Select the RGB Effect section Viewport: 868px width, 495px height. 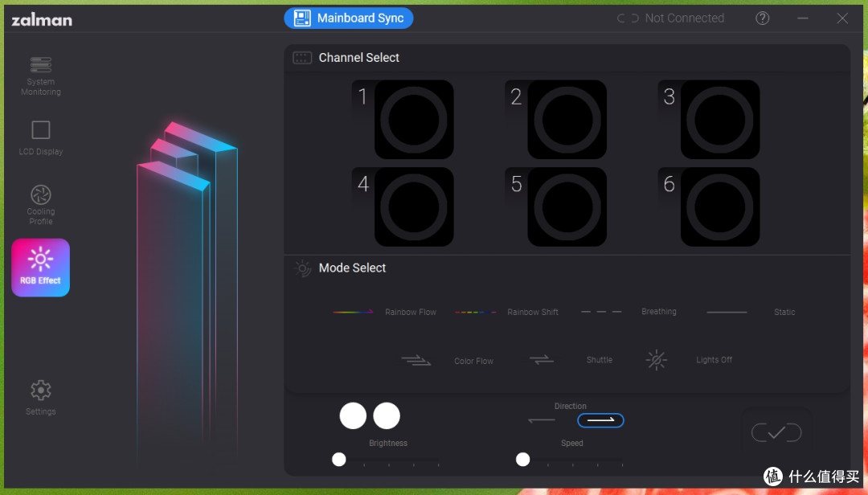[40, 268]
